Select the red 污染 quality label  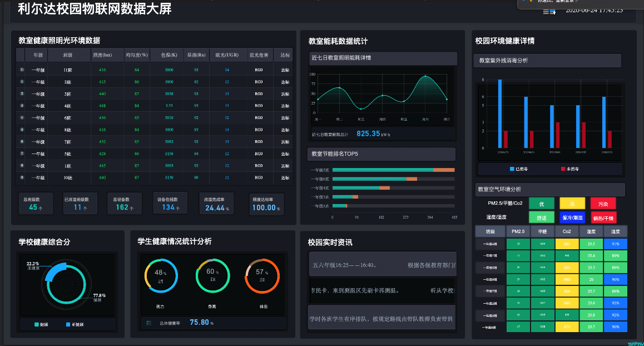click(603, 204)
